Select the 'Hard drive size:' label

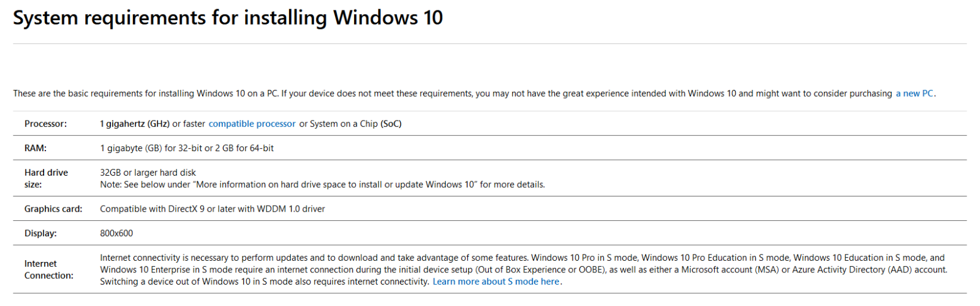tap(47, 178)
